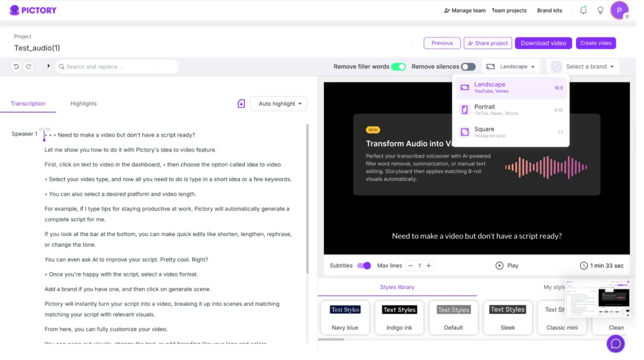Open the Styles library tab

click(397, 287)
